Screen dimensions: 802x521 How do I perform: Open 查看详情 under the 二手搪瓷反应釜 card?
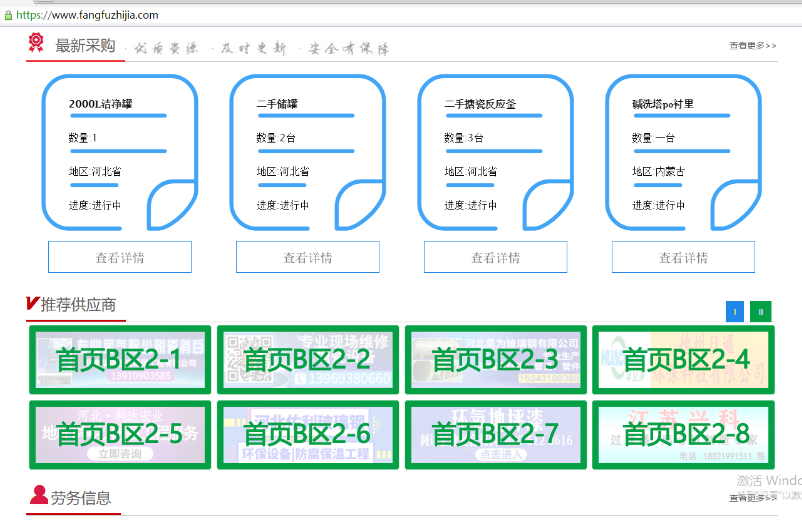click(x=495, y=257)
